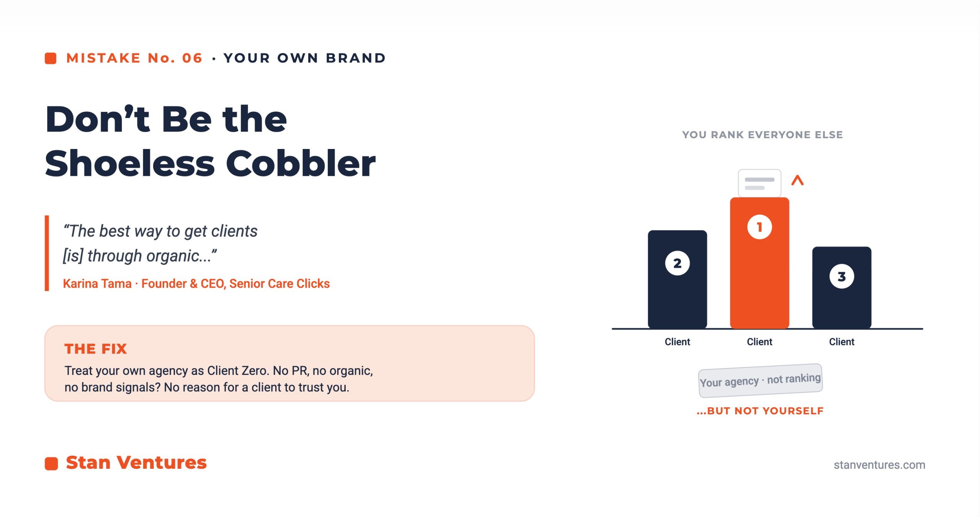Image resolution: width=980 pixels, height=517 pixels.
Task: Click the orange square beside MISTAKE No. 06
Action: (51, 58)
